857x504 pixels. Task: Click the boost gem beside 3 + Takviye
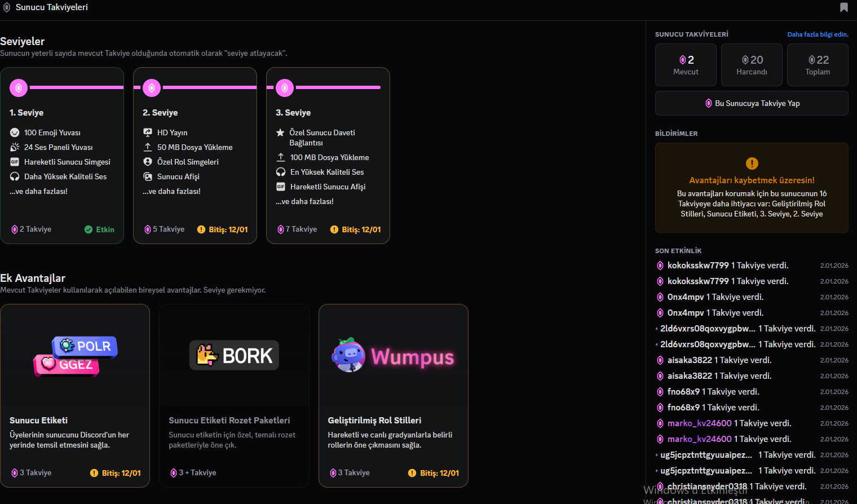[x=174, y=473]
